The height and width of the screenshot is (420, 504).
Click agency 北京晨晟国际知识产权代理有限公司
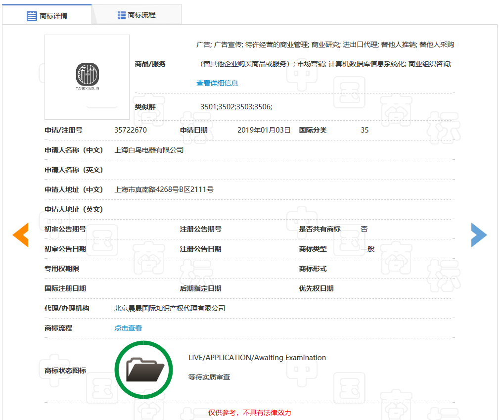point(170,308)
